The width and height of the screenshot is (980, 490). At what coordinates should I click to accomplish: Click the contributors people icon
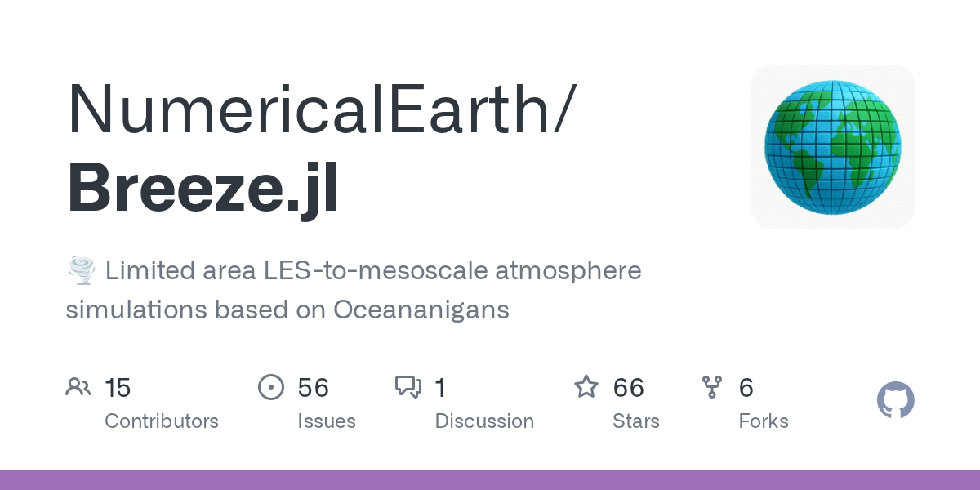coord(78,387)
